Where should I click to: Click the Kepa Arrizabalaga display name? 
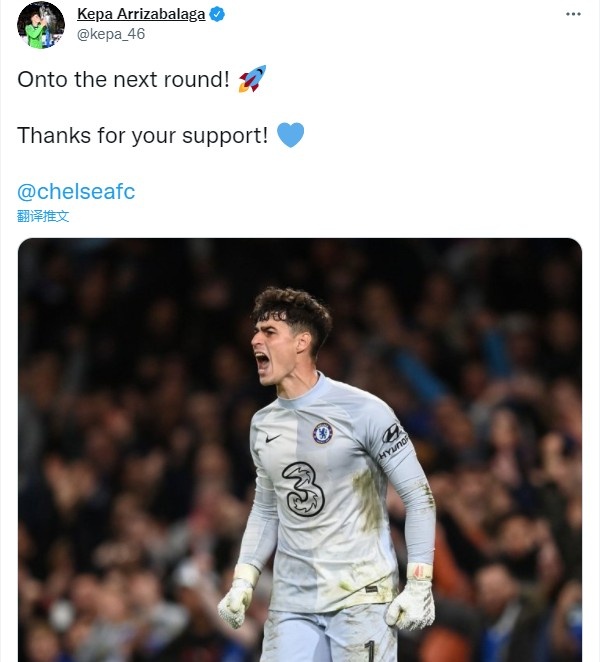(x=141, y=15)
